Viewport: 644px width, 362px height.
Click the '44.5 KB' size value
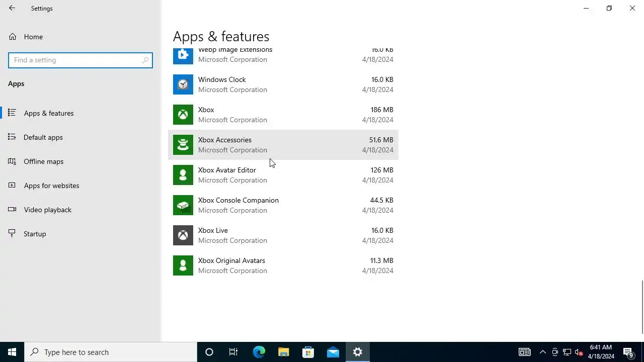381,200
